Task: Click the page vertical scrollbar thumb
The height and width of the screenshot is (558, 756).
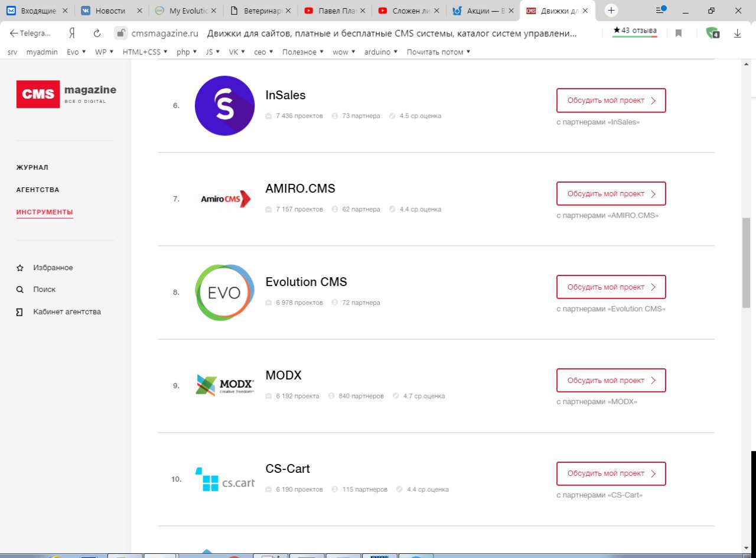Action: (x=746, y=262)
